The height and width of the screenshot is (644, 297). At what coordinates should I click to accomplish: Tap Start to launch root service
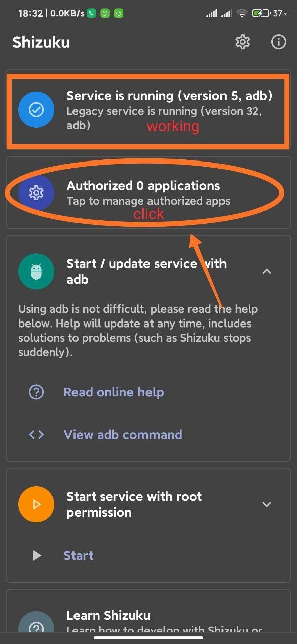point(79,555)
